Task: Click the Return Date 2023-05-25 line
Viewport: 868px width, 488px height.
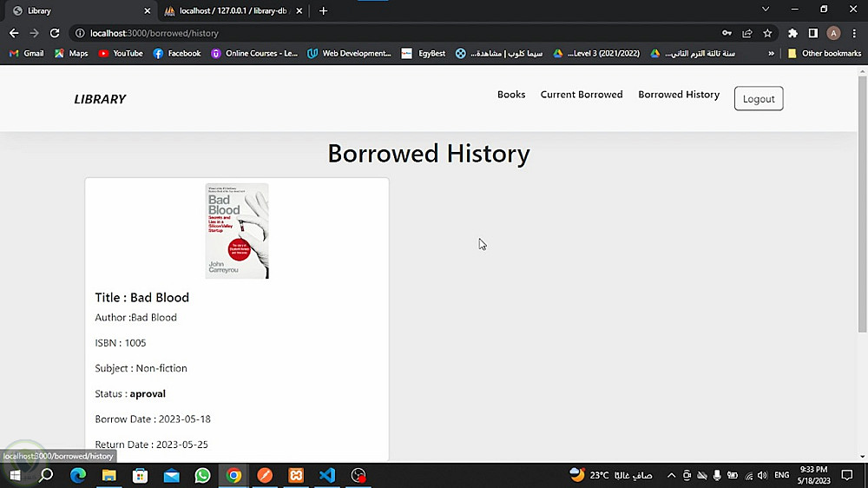Action: [x=151, y=445]
